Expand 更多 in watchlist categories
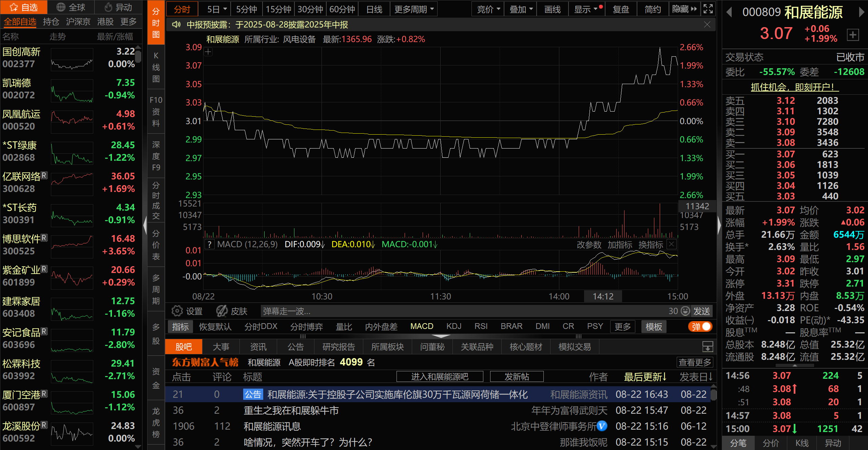This screenshot has height=450, width=868. pyautogui.click(x=129, y=21)
